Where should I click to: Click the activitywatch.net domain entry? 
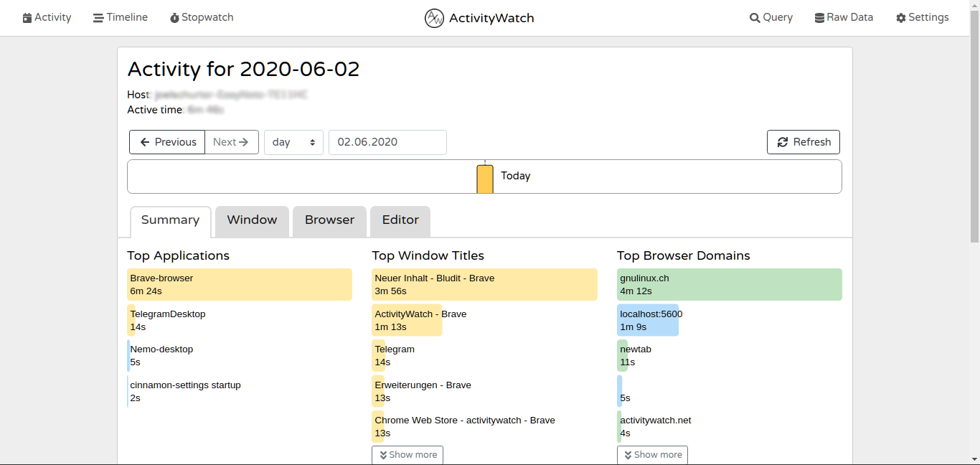tap(655, 427)
